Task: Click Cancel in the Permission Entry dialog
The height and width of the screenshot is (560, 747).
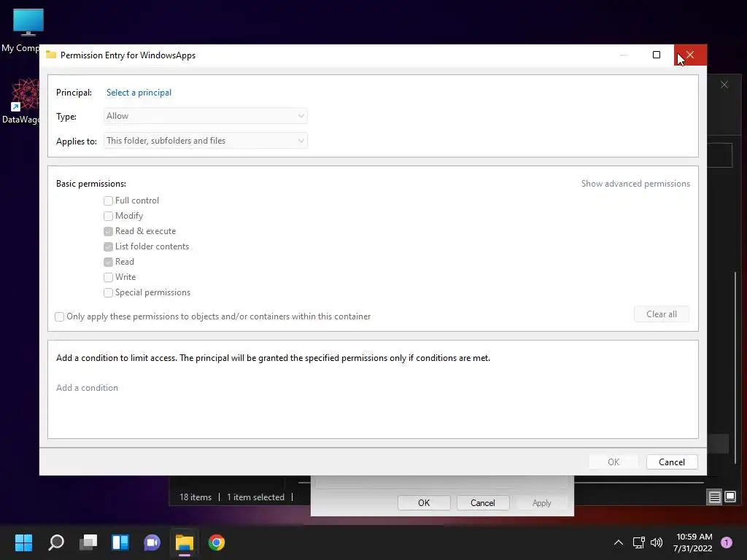Action: coord(672,462)
